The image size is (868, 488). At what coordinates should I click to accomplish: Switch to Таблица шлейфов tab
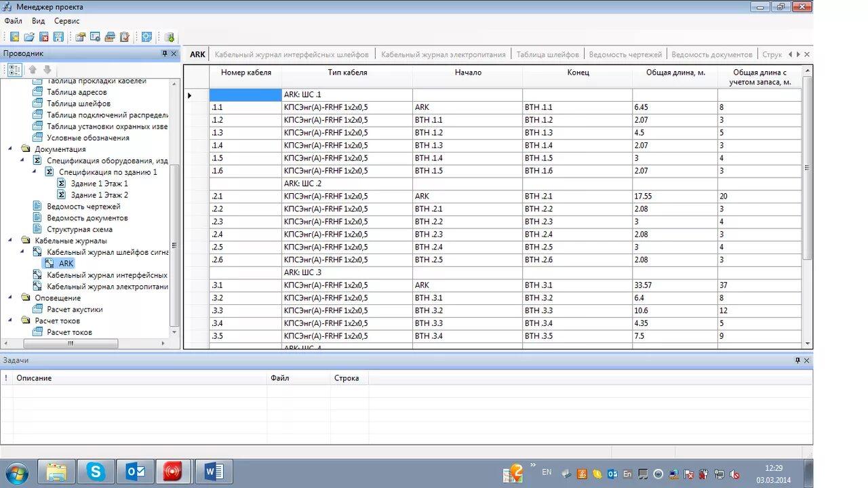(548, 54)
